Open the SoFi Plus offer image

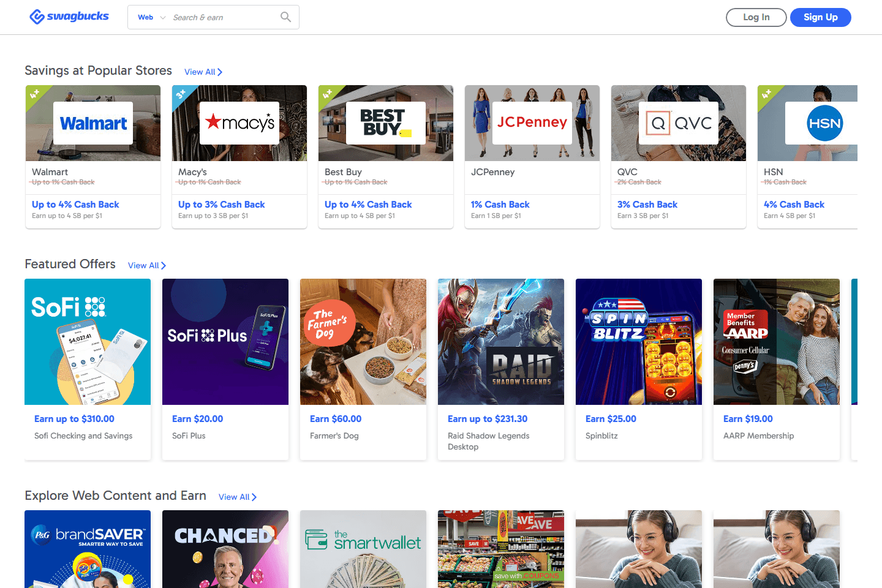click(225, 342)
